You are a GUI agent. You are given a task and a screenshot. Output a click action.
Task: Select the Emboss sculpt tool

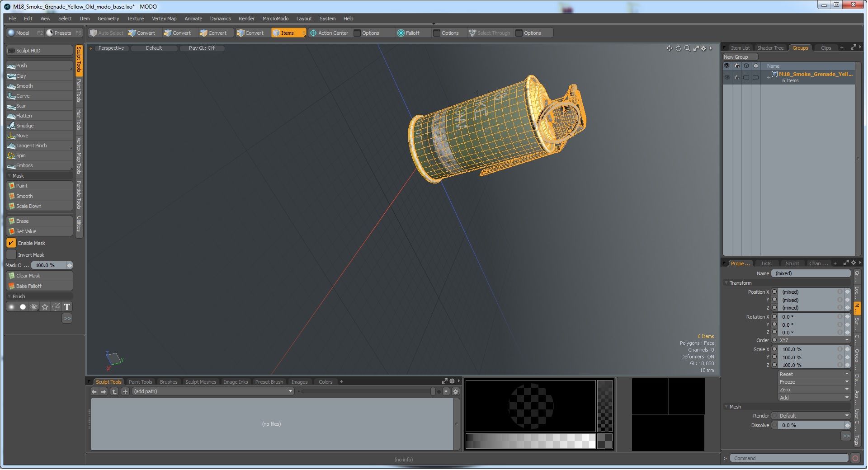(39, 165)
